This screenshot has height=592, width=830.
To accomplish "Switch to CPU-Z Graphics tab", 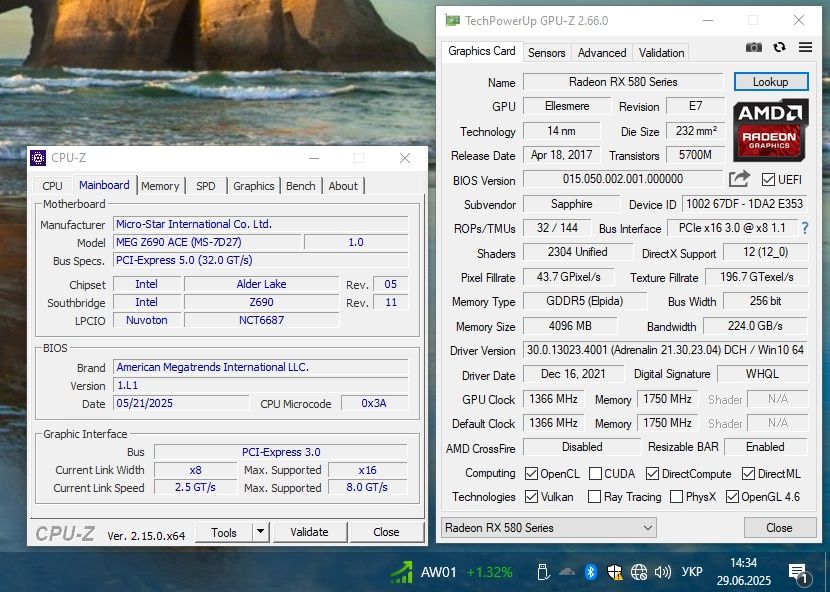I will 254,186.
